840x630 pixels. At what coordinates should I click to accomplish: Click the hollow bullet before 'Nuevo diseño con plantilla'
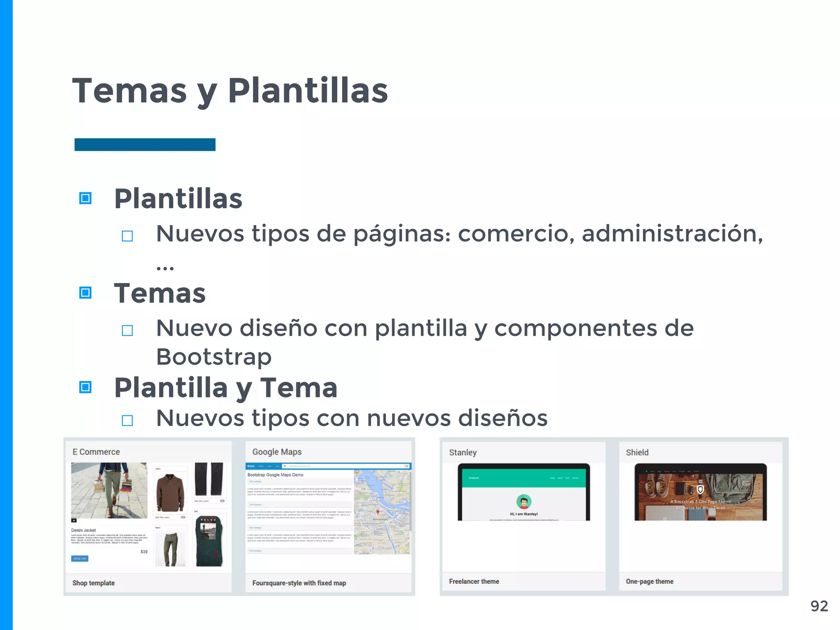pyautogui.click(x=128, y=330)
